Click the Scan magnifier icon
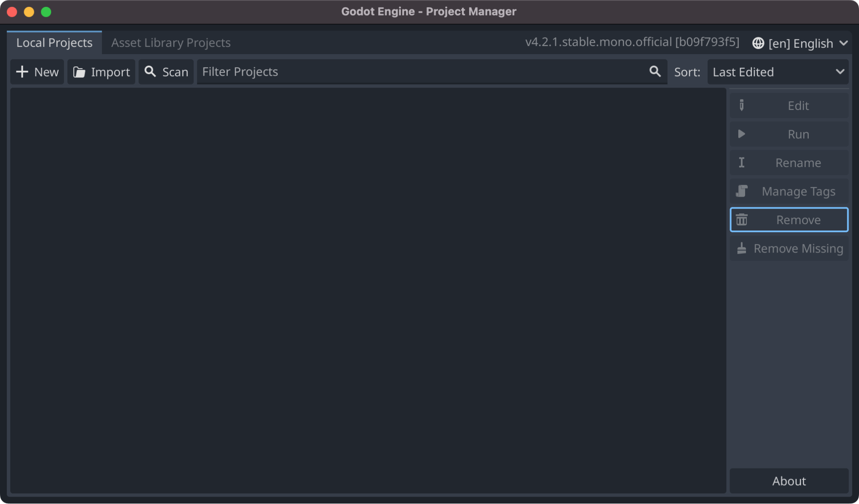 coord(150,71)
